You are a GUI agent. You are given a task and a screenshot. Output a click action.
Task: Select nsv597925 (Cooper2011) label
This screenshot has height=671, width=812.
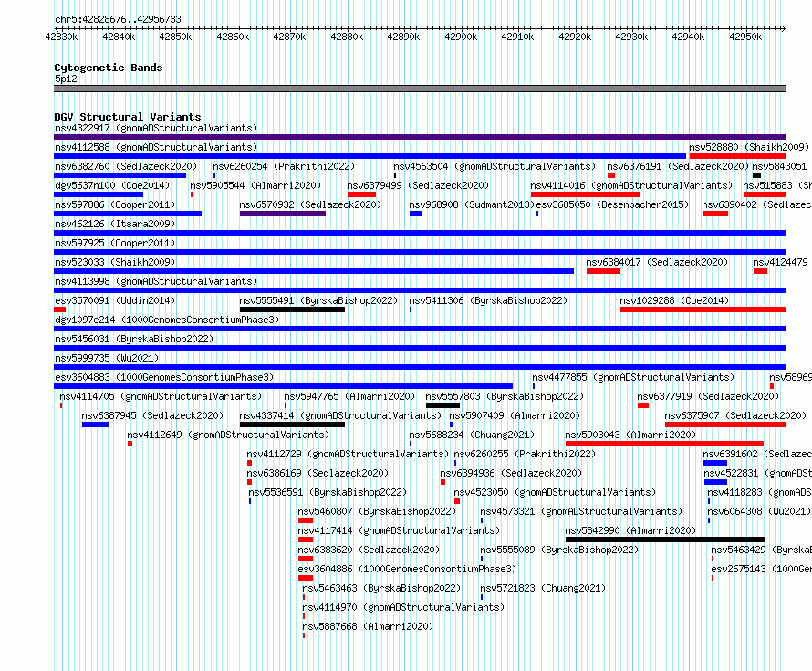(115, 243)
